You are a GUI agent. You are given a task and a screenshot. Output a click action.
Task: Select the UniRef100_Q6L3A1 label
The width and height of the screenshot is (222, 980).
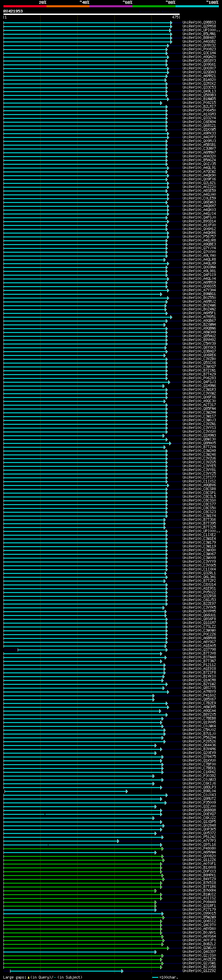[199, 577]
